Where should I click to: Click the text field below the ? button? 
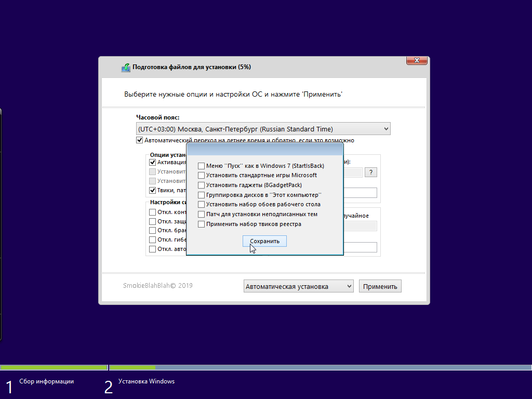click(360, 193)
